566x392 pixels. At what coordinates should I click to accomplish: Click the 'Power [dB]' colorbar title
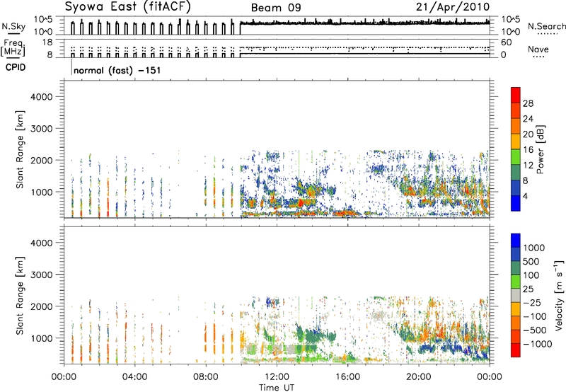click(x=541, y=149)
